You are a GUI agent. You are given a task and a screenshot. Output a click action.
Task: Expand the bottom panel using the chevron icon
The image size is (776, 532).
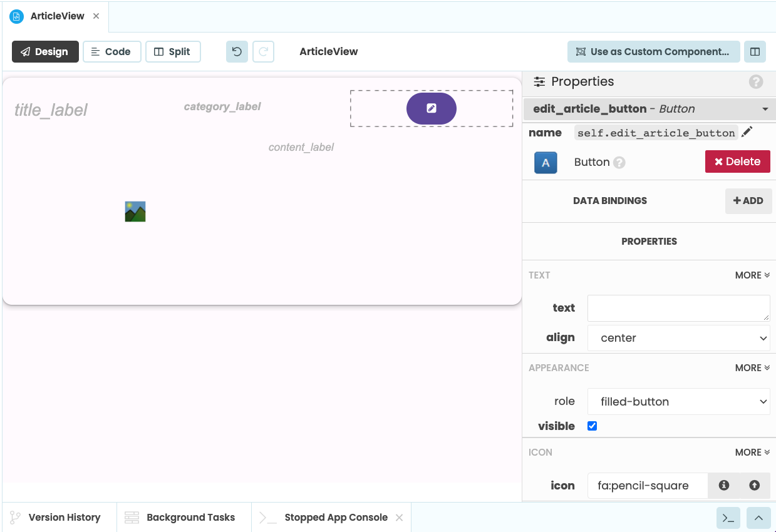click(x=758, y=518)
